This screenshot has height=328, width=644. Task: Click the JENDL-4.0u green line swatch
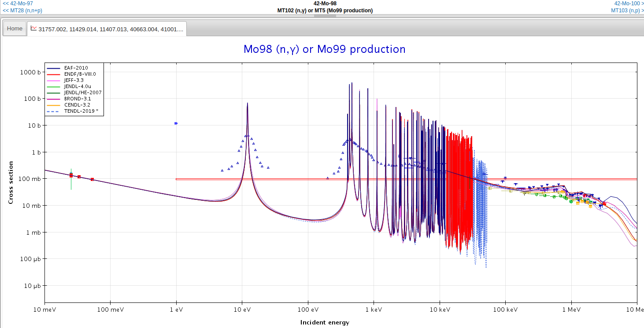(54, 87)
